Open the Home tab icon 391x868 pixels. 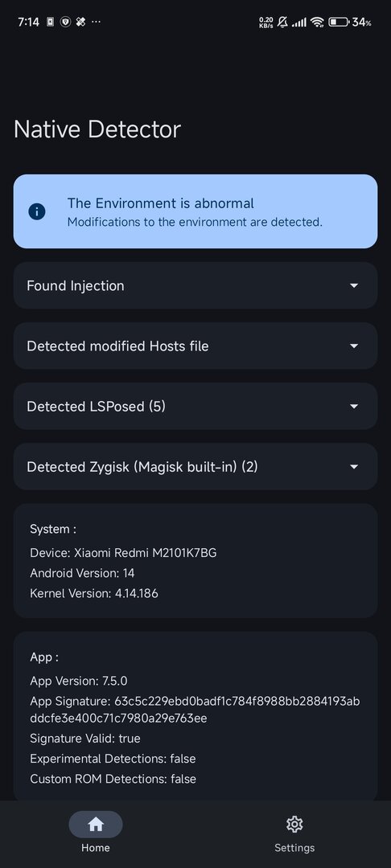(x=95, y=825)
